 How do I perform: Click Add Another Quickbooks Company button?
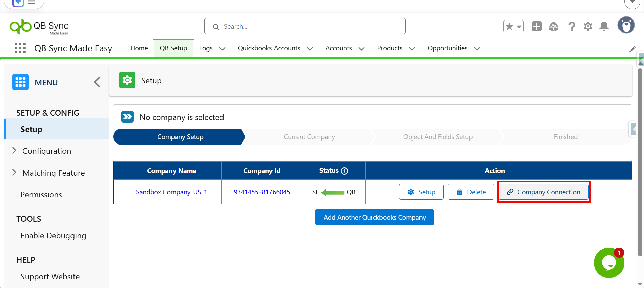pos(374,217)
